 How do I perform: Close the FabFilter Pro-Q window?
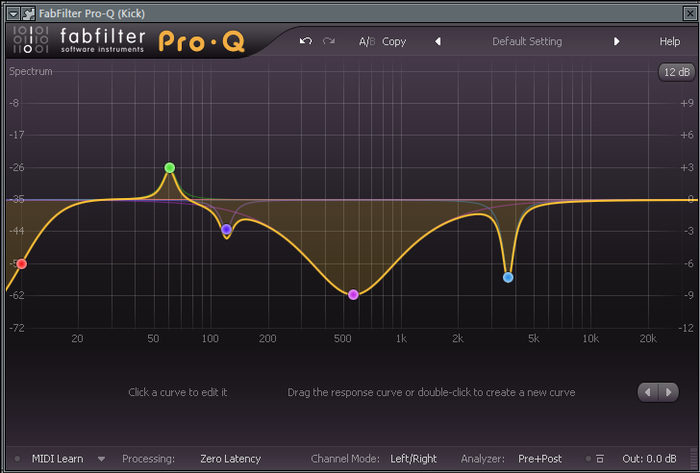tap(690, 14)
